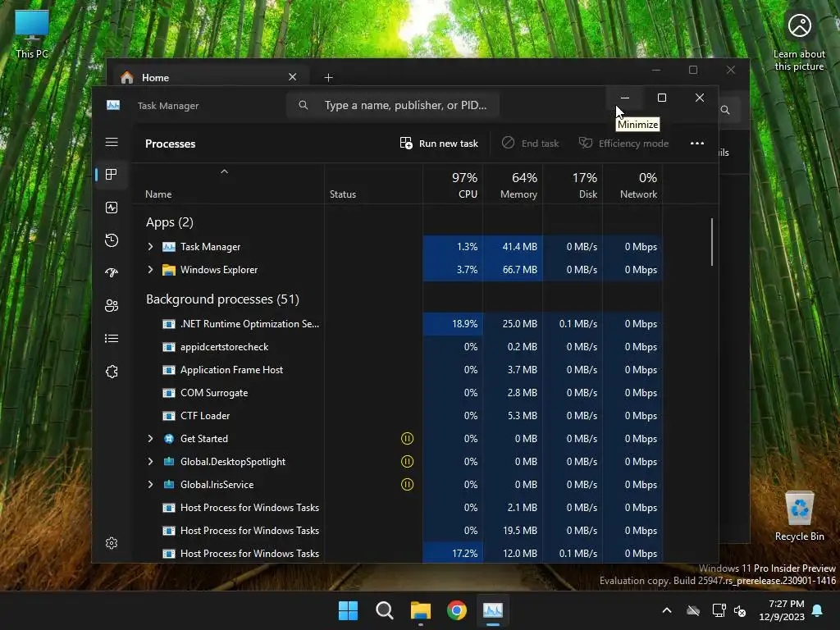Sort by the Status column header

[373, 185]
